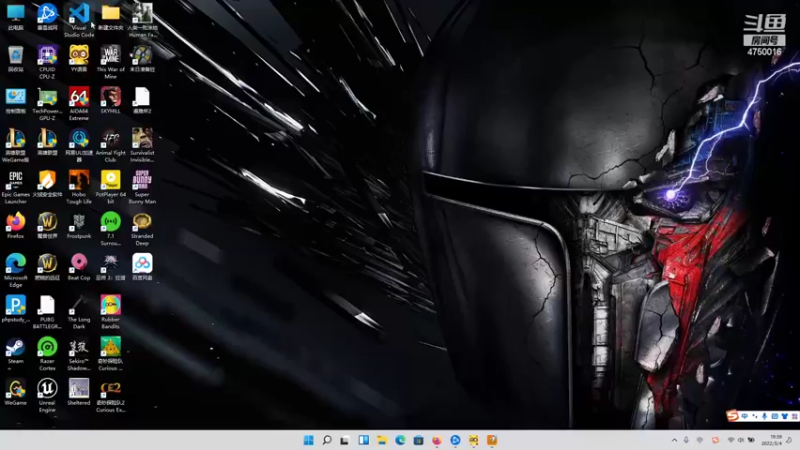Open Microsoft Edge desktop shortcut
This screenshot has width=800, height=450.
point(15,270)
